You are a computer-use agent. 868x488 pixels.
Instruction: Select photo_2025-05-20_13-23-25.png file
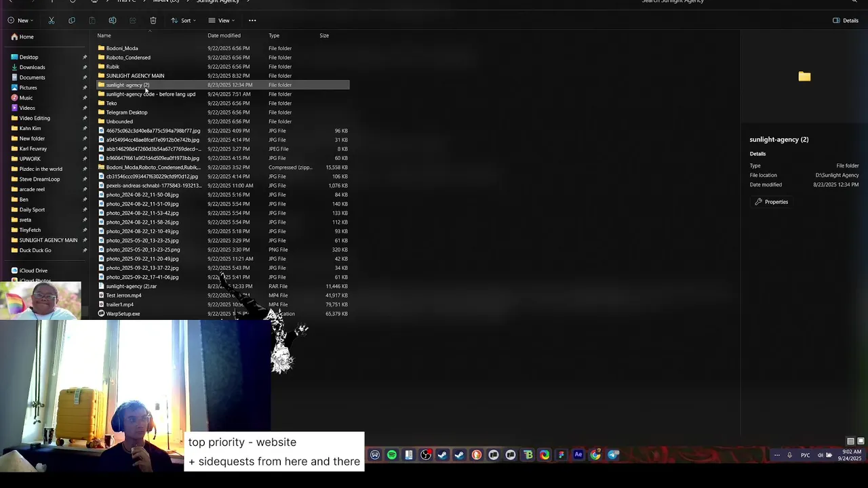pos(143,249)
